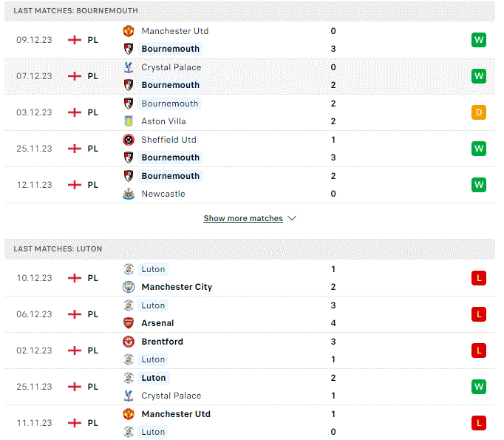
Task: Click the England flag in the 10.12.23 row
Action: tap(75, 278)
